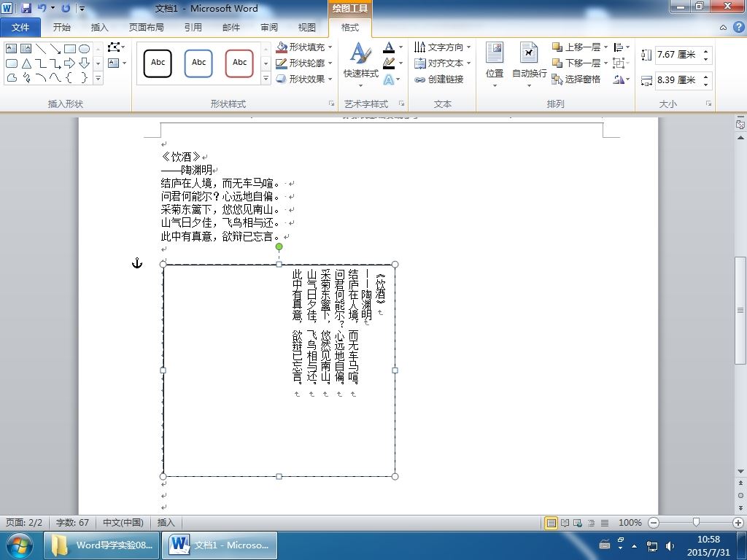
Task: Apply the blue outline Abc shape style
Action: point(198,63)
